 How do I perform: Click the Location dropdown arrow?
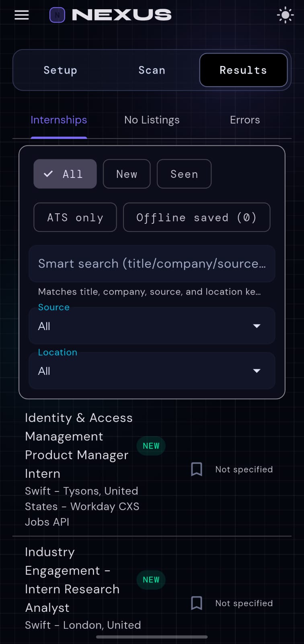(x=257, y=371)
